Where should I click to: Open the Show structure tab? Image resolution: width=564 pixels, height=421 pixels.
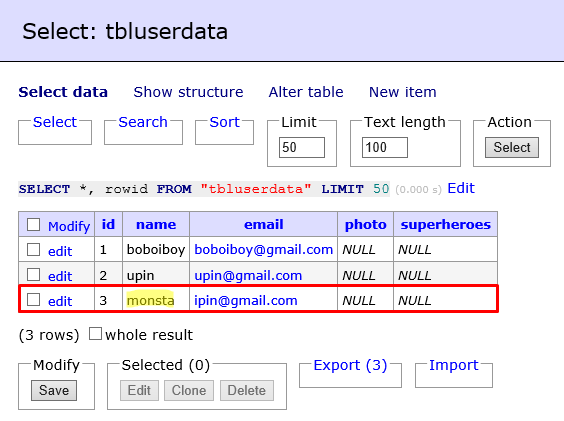188,92
